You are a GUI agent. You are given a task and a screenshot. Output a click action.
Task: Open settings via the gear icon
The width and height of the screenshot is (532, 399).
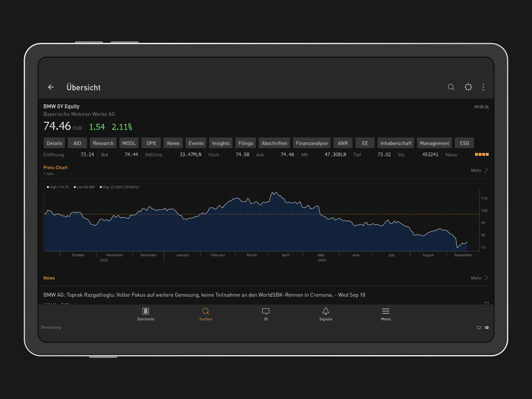click(x=468, y=87)
